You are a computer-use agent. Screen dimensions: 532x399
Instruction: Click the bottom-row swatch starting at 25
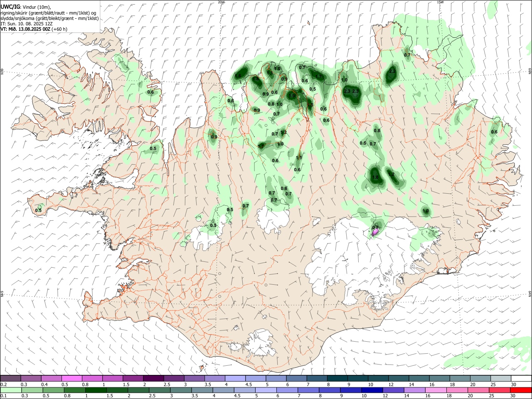[x=499, y=390]
